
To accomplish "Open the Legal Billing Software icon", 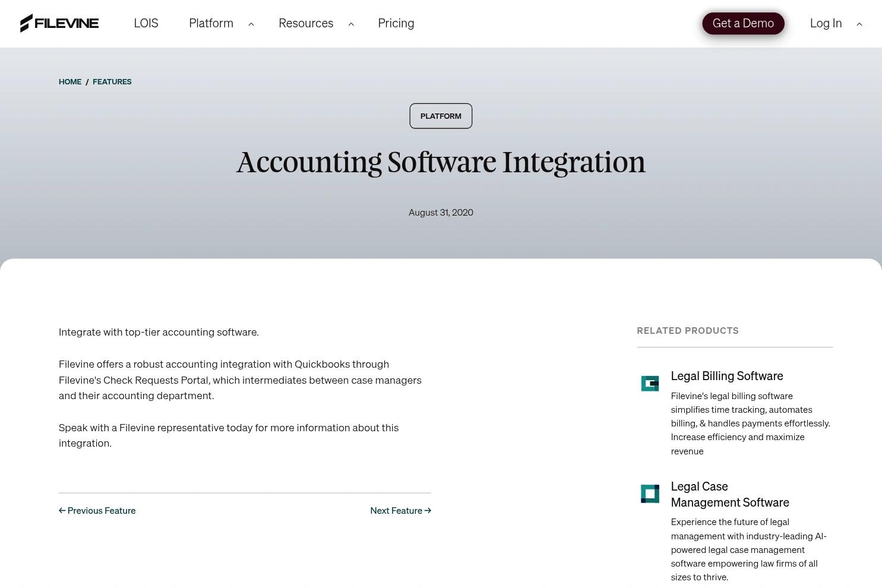I will point(650,384).
